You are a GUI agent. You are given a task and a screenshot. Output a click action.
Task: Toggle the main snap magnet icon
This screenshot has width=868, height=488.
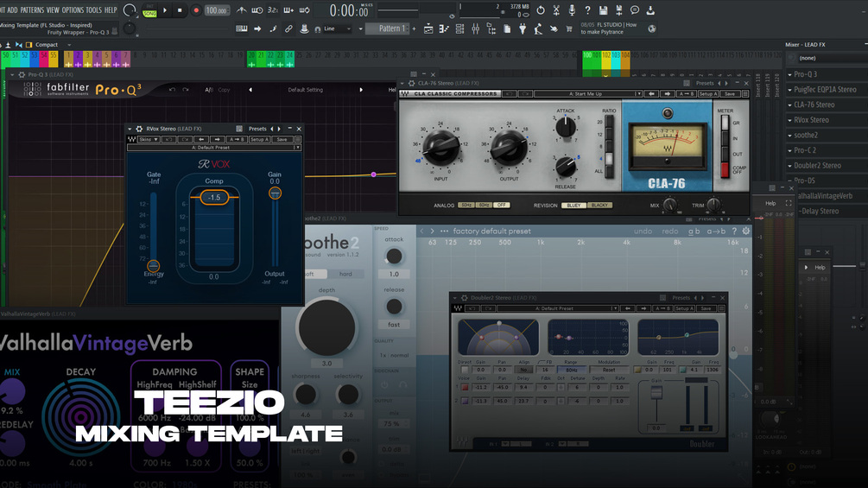(x=317, y=29)
